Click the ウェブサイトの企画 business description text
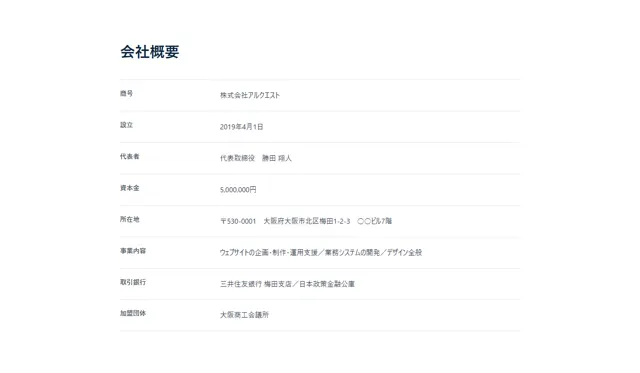The image size is (640, 373). tap(321, 252)
